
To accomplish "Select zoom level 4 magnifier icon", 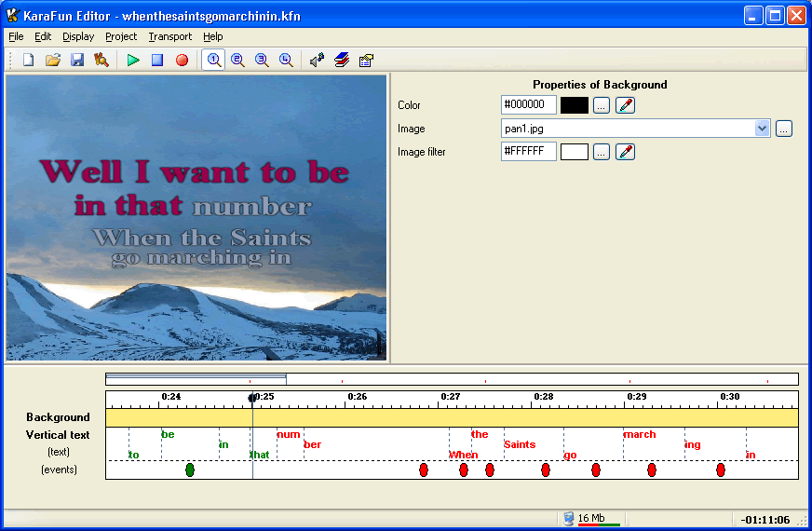I will tap(286, 60).
